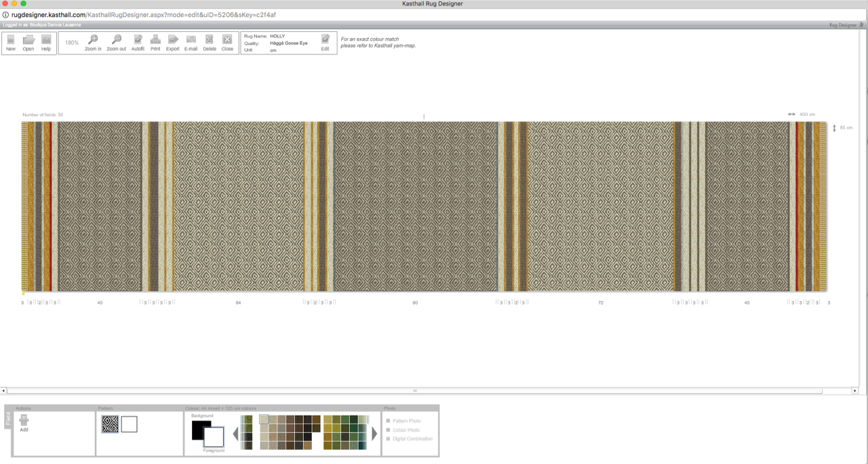Zoom out of the rug view
Screen dimensions: 868x464
pyautogui.click(x=117, y=43)
